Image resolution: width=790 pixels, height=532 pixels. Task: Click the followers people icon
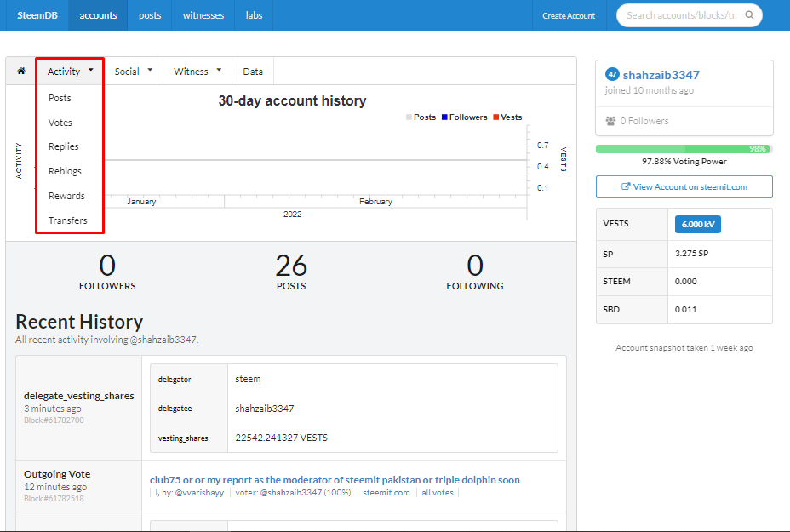[x=610, y=121]
